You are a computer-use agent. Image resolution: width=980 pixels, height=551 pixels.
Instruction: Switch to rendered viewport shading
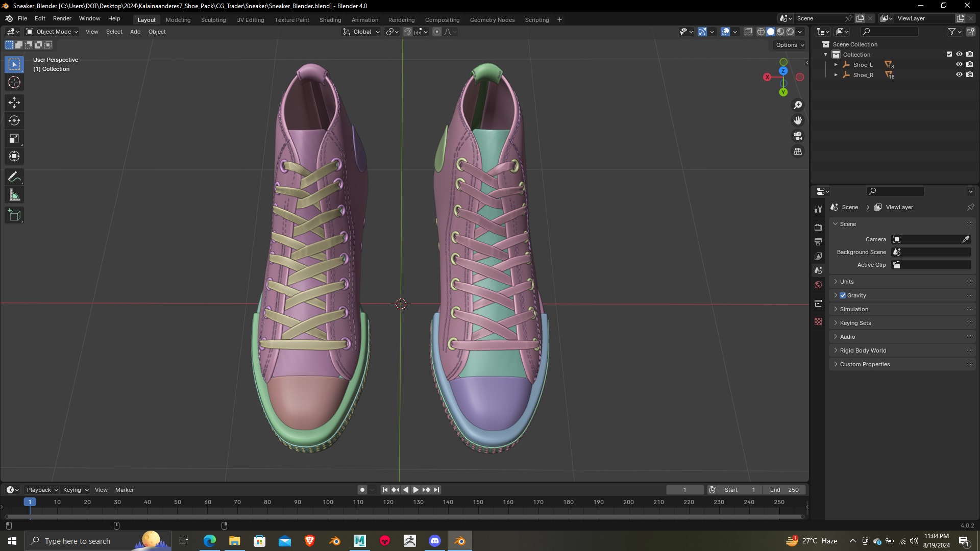pos(790,32)
